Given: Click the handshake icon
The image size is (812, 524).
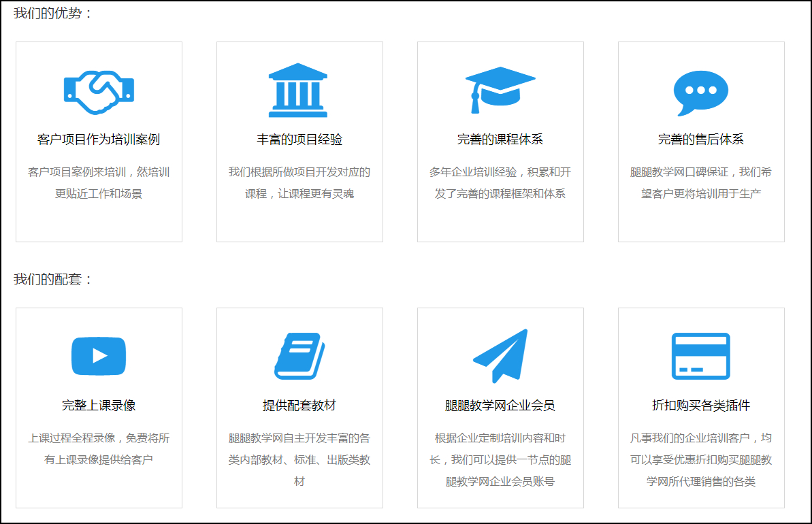Looking at the screenshot, I should click(x=99, y=92).
